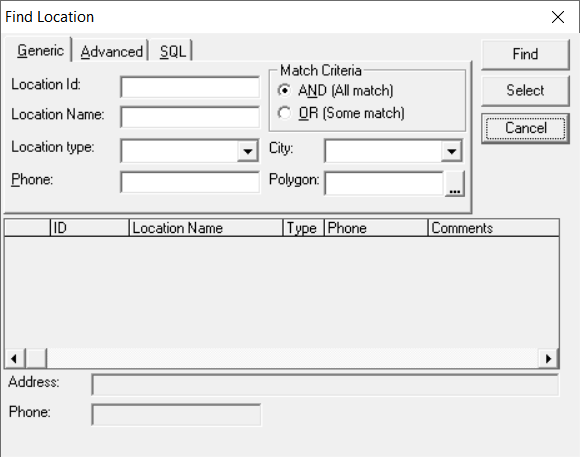Focus the Location Id input field
The width and height of the screenshot is (580, 457).
click(x=190, y=87)
